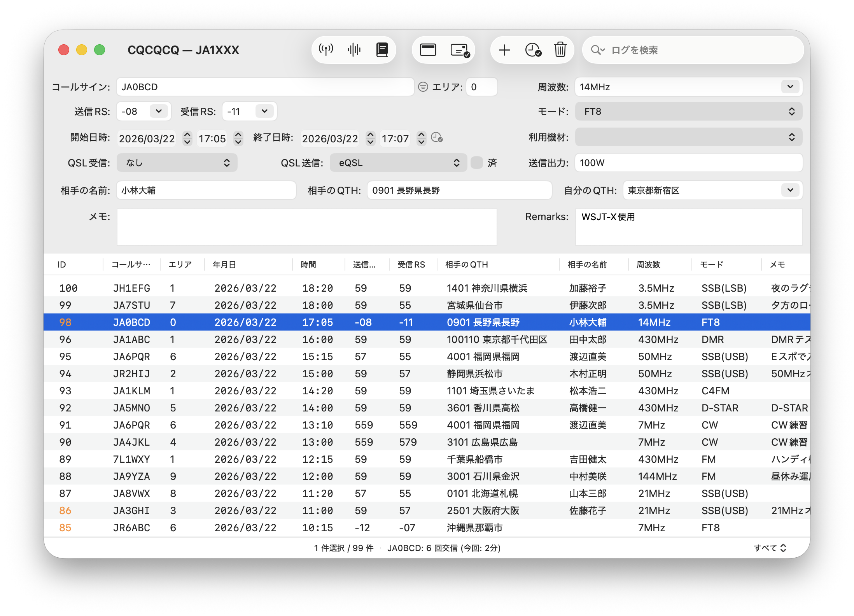The image size is (854, 616).
Task: Expand the 送信RS dropdown arrow
Action: 159,112
